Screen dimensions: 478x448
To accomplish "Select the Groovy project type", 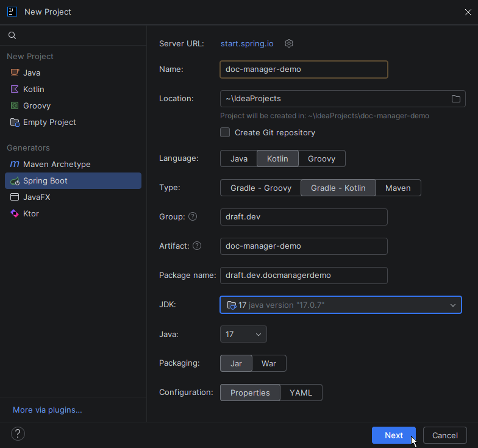I will (x=73, y=106).
